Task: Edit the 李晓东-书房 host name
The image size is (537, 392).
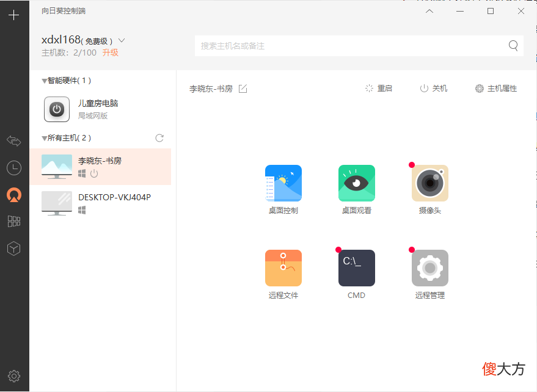Action: (243, 89)
